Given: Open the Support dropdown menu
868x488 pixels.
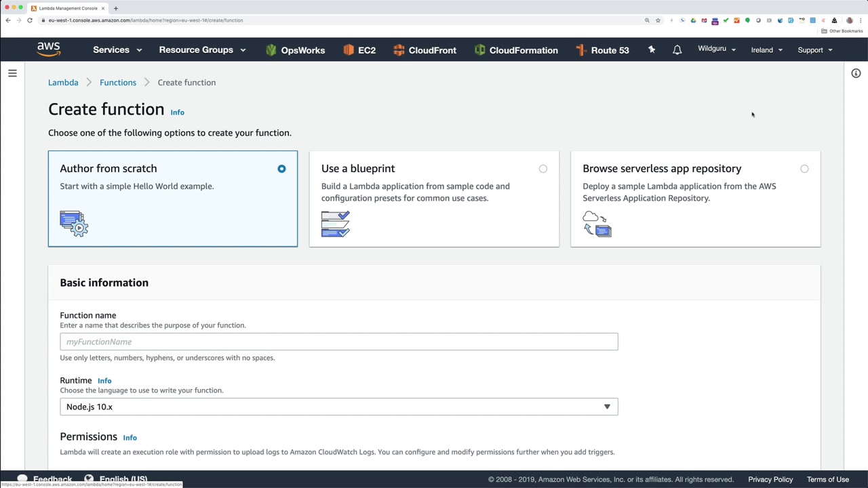Looking at the screenshot, I should coord(815,50).
